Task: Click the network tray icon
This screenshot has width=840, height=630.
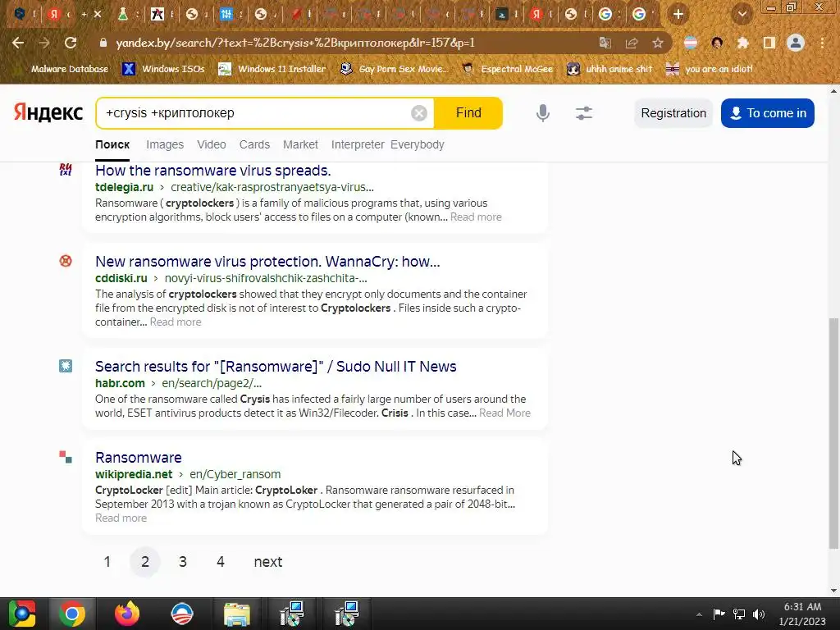Action: [739, 614]
